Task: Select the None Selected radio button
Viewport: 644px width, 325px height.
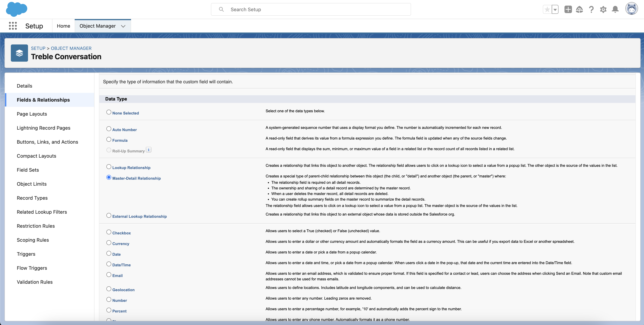Action: coord(109,112)
